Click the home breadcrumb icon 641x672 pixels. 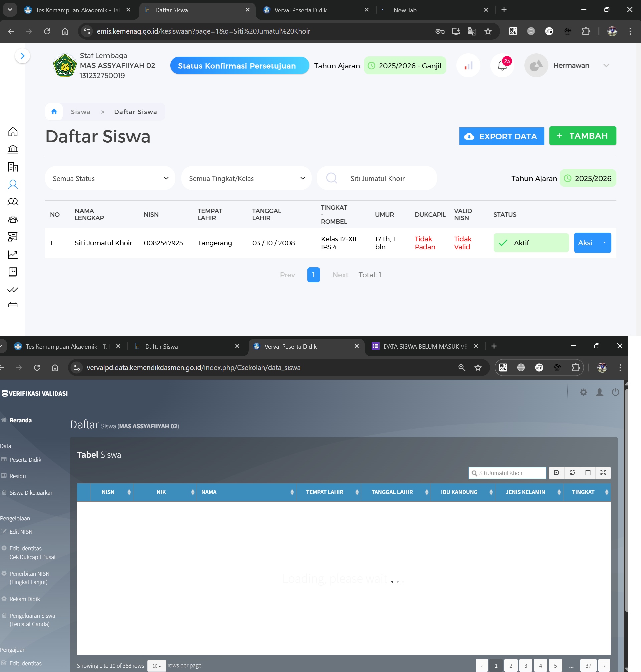pos(54,112)
